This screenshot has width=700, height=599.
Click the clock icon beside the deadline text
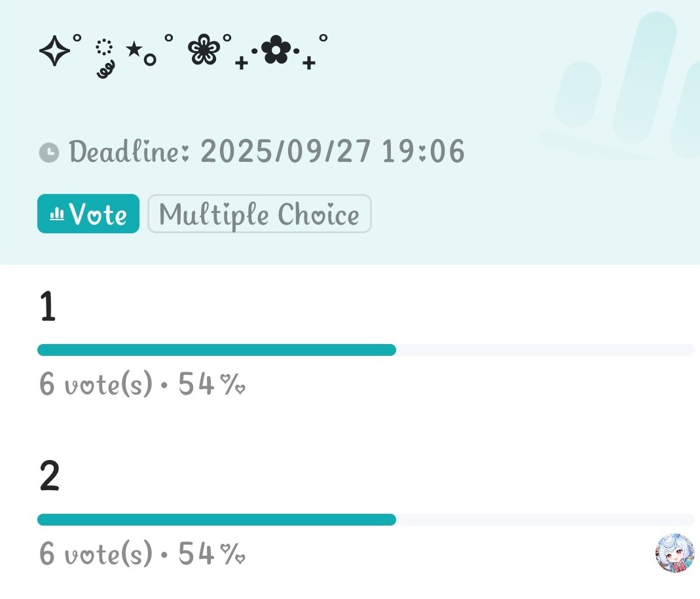48,151
